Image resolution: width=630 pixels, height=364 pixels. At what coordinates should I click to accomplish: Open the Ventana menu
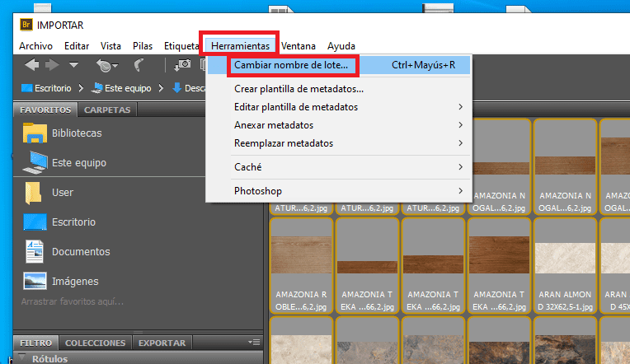(x=299, y=46)
